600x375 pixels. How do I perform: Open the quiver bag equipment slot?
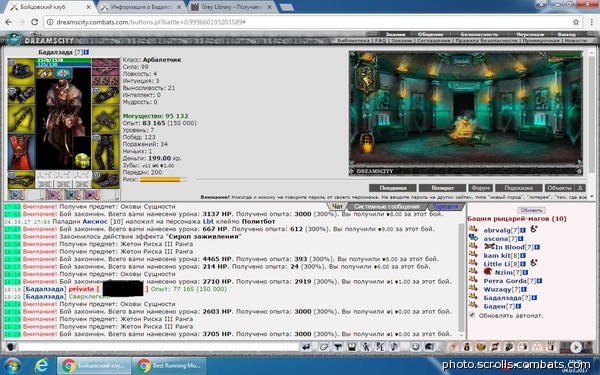[106, 119]
